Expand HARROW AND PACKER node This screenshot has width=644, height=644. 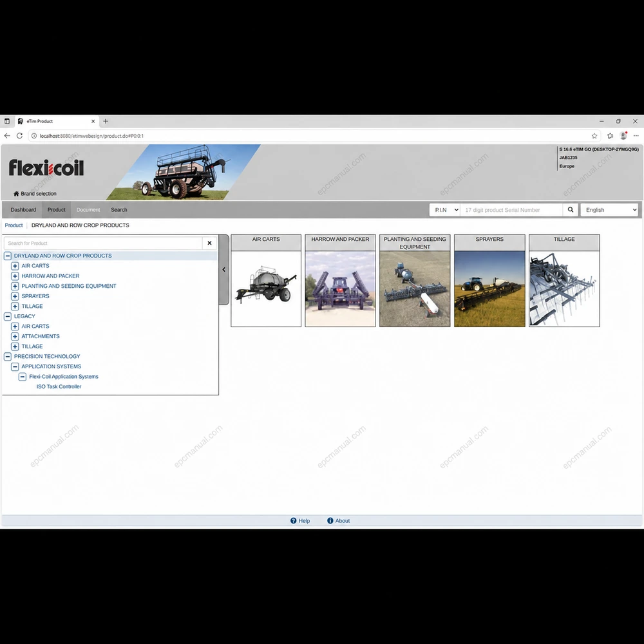tap(15, 276)
